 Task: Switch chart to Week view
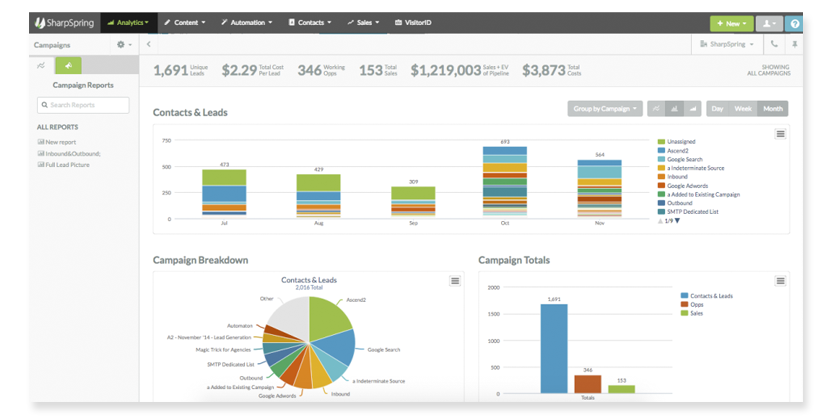[x=743, y=108]
